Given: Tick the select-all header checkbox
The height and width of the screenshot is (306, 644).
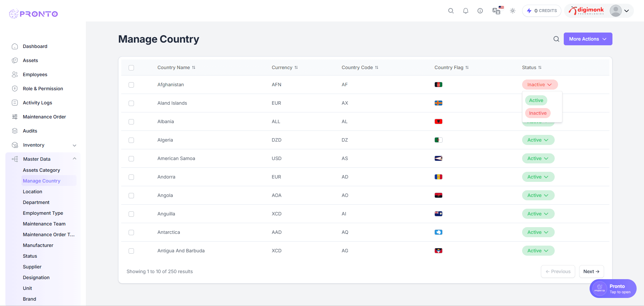Looking at the screenshot, I should (131, 68).
